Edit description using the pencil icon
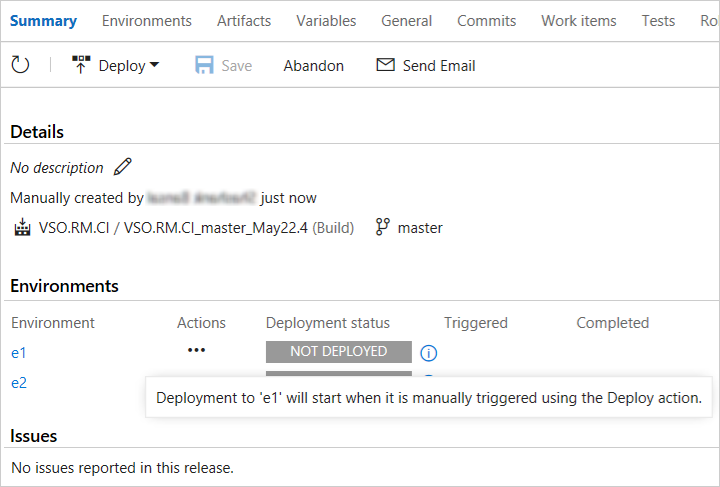The height and width of the screenshot is (487, 720). pos(123,167)
